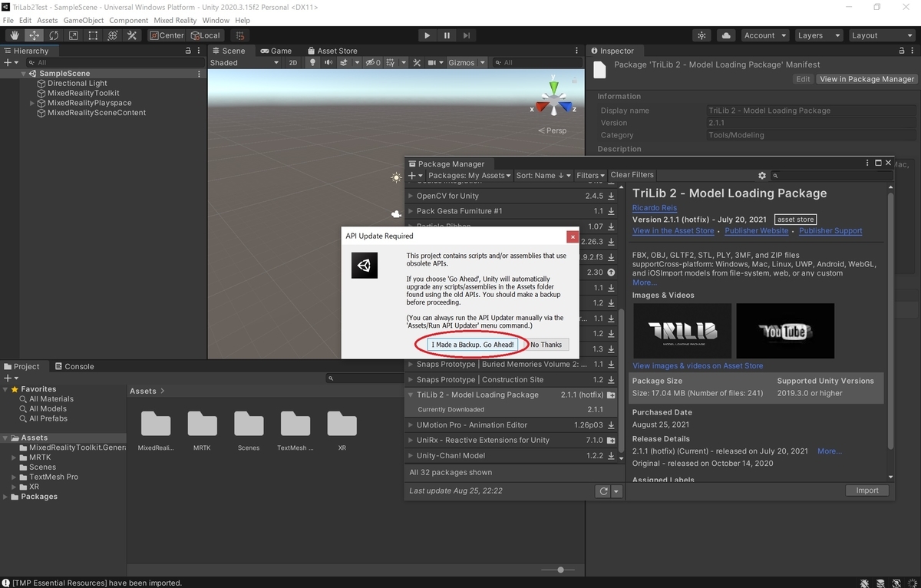Open the TriLib logo thumbnail
The image size is (921, 588).
pyautogui.click(x=682, y=331)
